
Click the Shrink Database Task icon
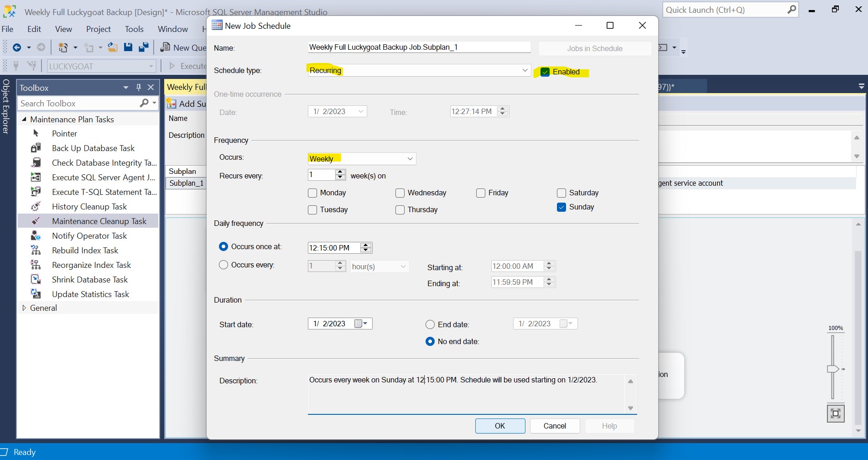tap(36, 280)
